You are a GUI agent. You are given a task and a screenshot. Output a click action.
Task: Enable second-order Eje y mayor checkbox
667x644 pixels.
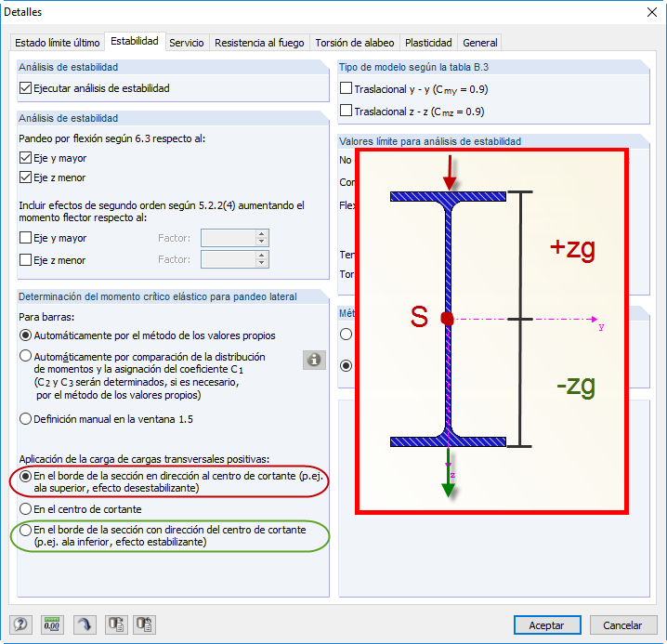pyautogui.click(x=25, y=238)
